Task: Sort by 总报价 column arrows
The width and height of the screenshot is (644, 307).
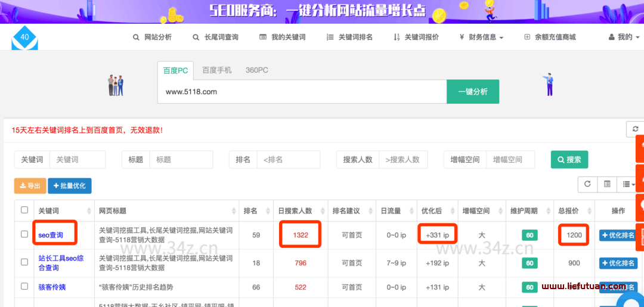Action: tap(588, 211)
